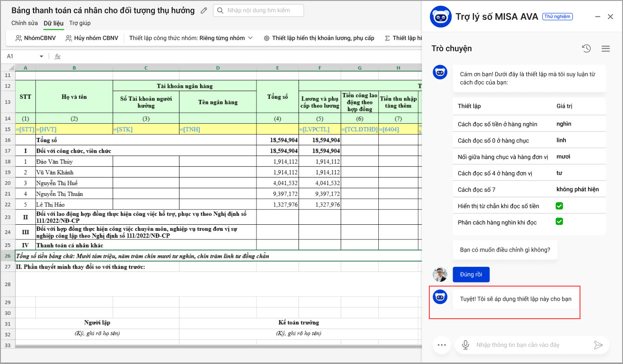This screenshot has height=364, width=623.
Task: Click the fx formula icon
Action: click(x=58, y=57)
